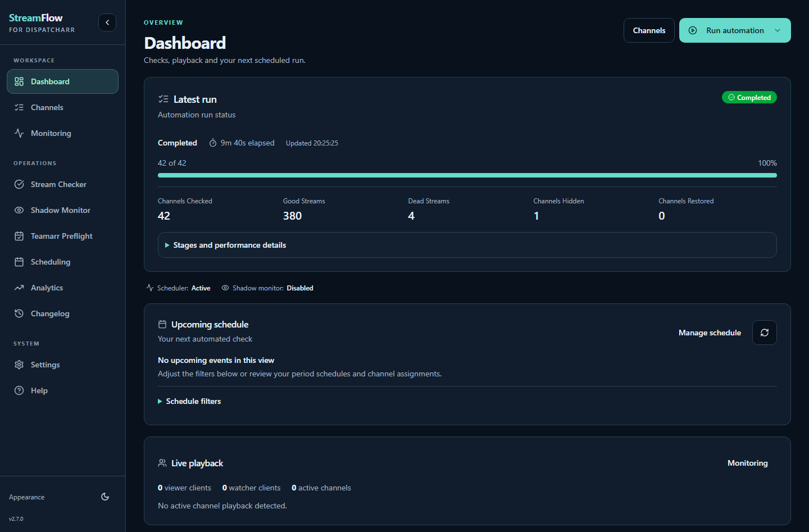Click the Manage schedule link

(710, 333)
